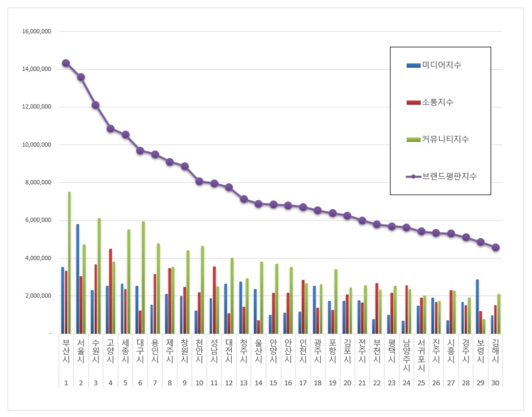Click the 10,000,000 axis label
The image size is (532, 417).
pyautogui.click(x=37, y=145)
